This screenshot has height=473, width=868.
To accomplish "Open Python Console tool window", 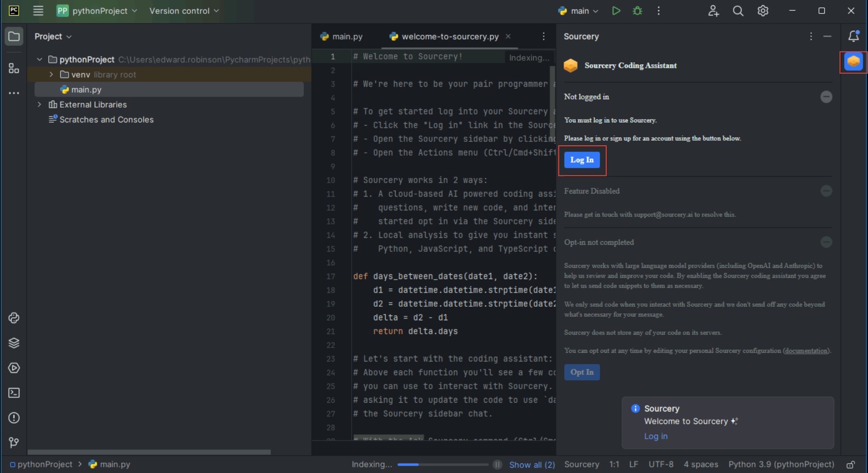I will (14, 318).
